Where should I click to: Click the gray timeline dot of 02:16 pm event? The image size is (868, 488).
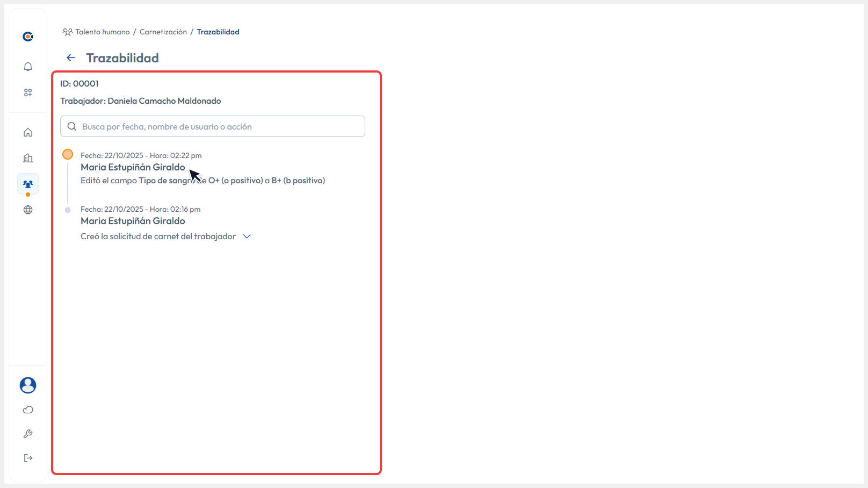[68, 210]
